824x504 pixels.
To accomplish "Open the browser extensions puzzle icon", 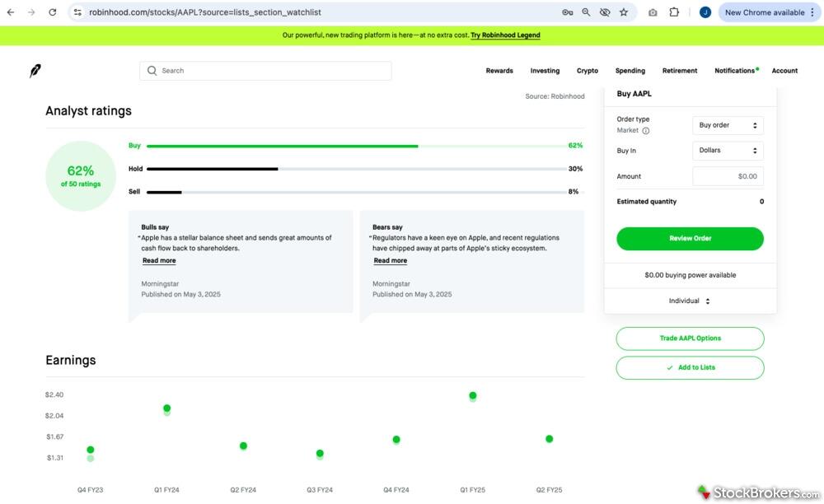I will [x=674, y=12].
